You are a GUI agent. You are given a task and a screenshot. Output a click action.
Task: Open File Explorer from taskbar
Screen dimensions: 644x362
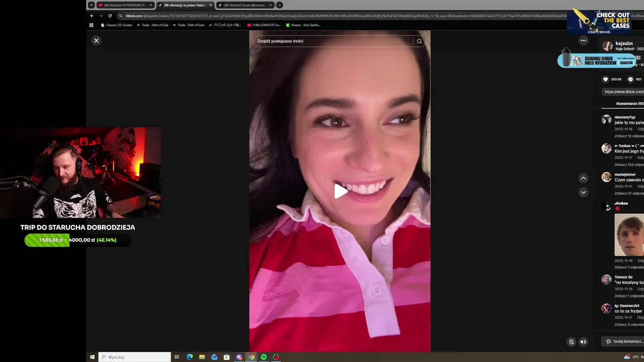(202, 357)
